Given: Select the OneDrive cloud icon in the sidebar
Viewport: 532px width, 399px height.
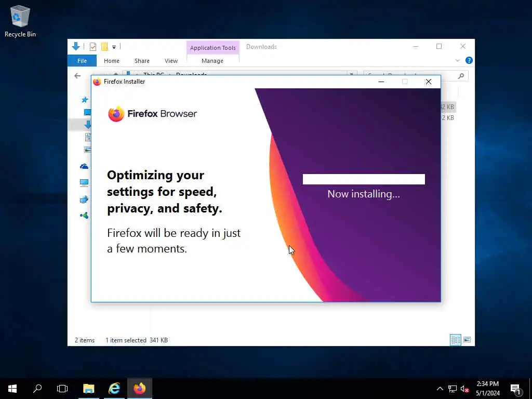Looking at the screenshot, I should click(x=84, y=166).
